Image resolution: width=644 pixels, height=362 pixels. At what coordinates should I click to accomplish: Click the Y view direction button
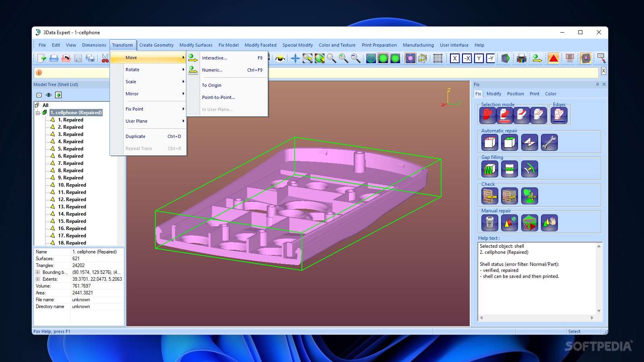(x=479, y=58)
